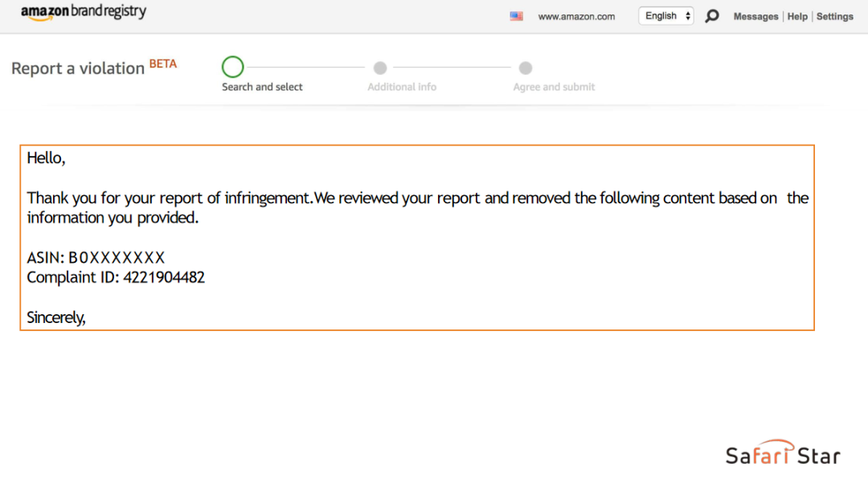This screenshot has height=487, width=868.
Task: Go to the Search and select step label
Action: pos(262,87)
